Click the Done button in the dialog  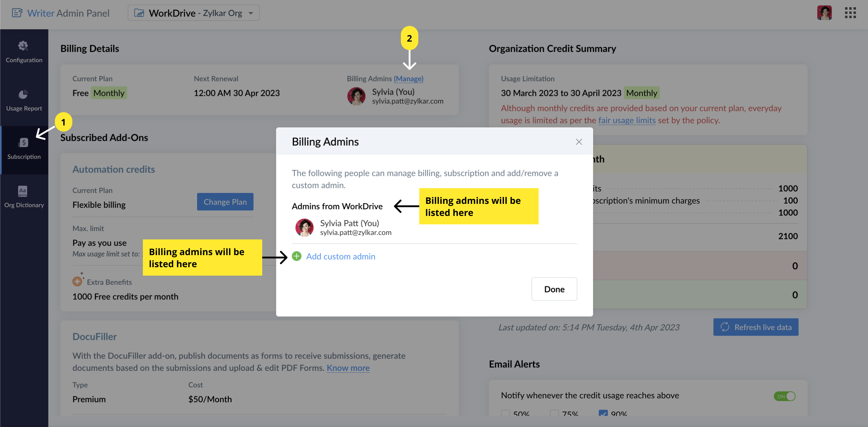554,289
